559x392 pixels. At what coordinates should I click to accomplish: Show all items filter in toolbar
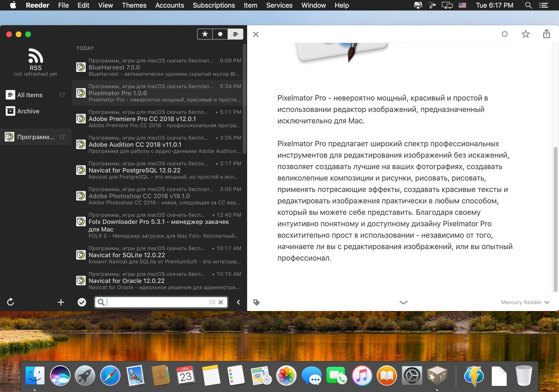click(x=235, y=34)
